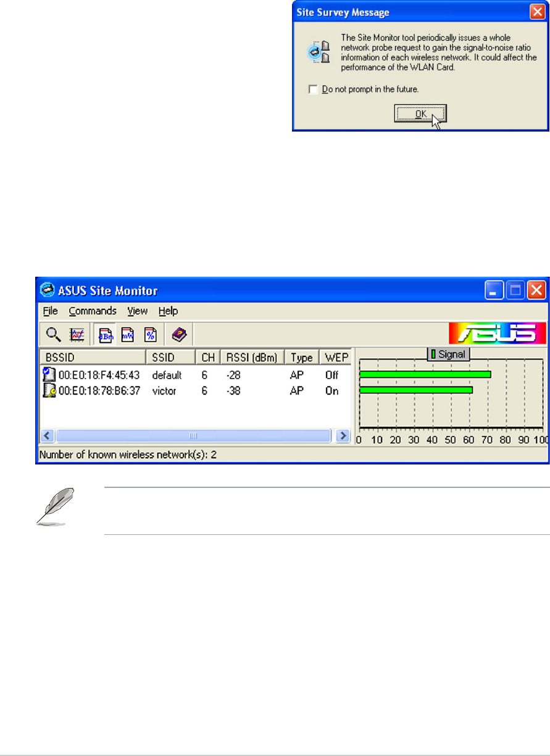This screenshot has height=756, width=550.
Task: Click the RSSI value -38
Action: click(x=233, y=391)
